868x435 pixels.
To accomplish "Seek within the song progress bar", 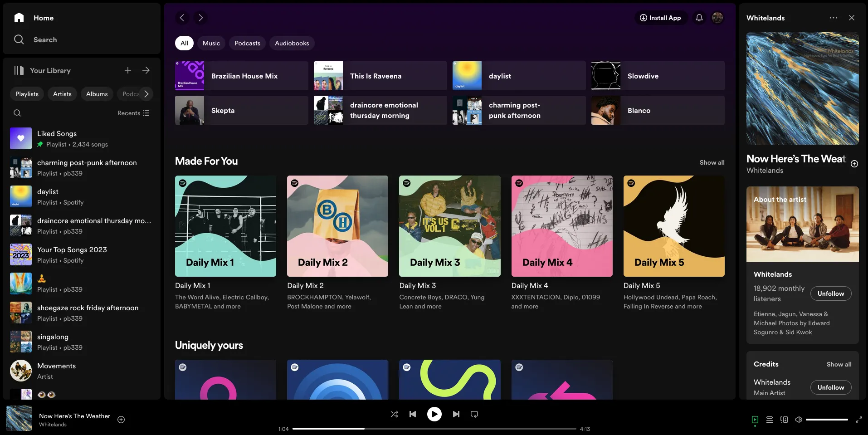I will click(434, 429).
